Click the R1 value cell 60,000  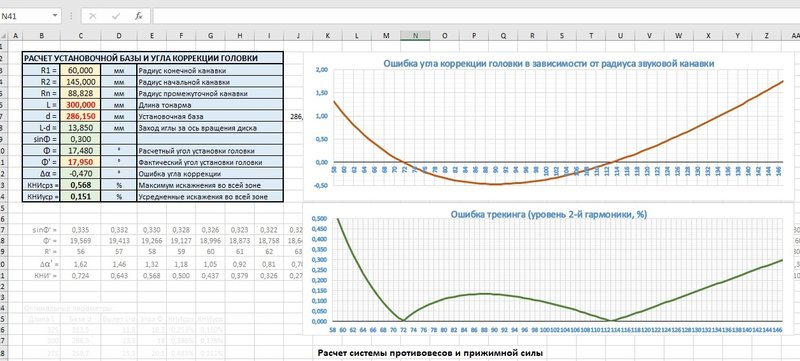81,70
